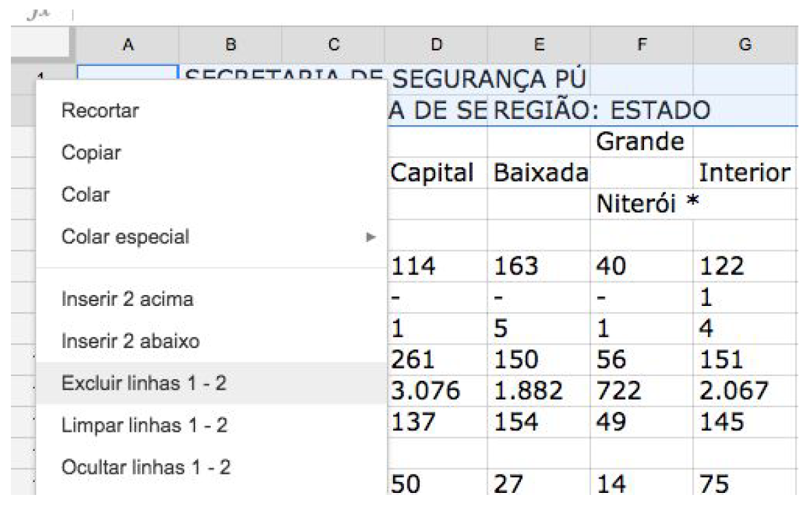Select Excluir linhas 1 - 2

[143, 383]
